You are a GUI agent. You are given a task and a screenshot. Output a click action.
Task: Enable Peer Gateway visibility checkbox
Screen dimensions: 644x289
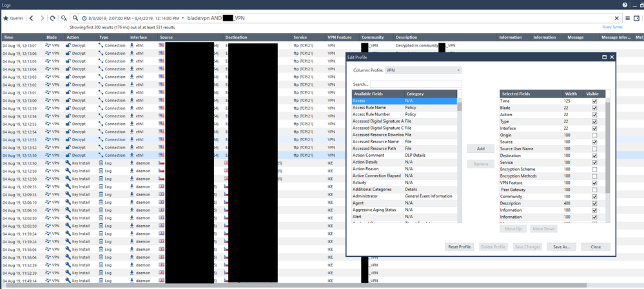[x=594, y=190]
